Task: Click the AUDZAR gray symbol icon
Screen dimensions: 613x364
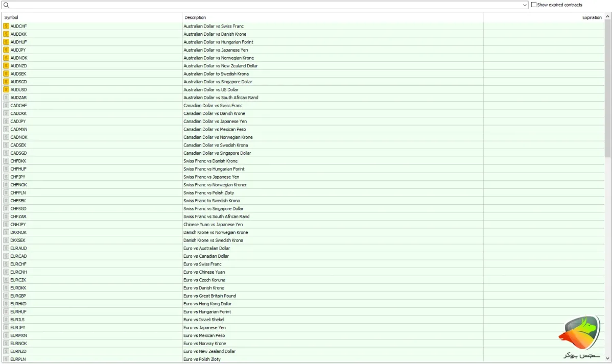Action: (x=6, y=98)
